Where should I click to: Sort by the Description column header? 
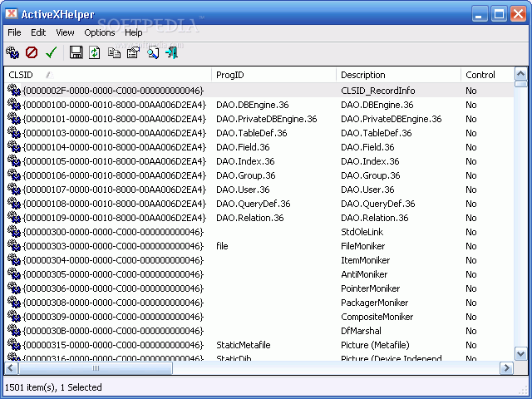[x=398, y=75]
